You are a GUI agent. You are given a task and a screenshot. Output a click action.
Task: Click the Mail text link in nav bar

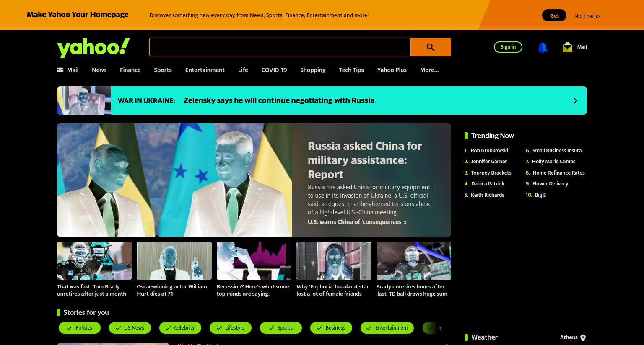click(73, 70)
